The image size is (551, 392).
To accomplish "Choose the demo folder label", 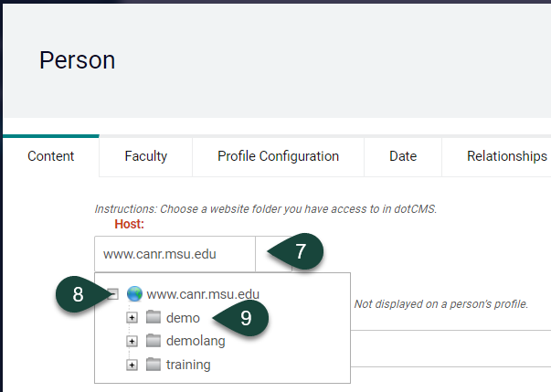I will pyautogui.click(x=183, y=318).
